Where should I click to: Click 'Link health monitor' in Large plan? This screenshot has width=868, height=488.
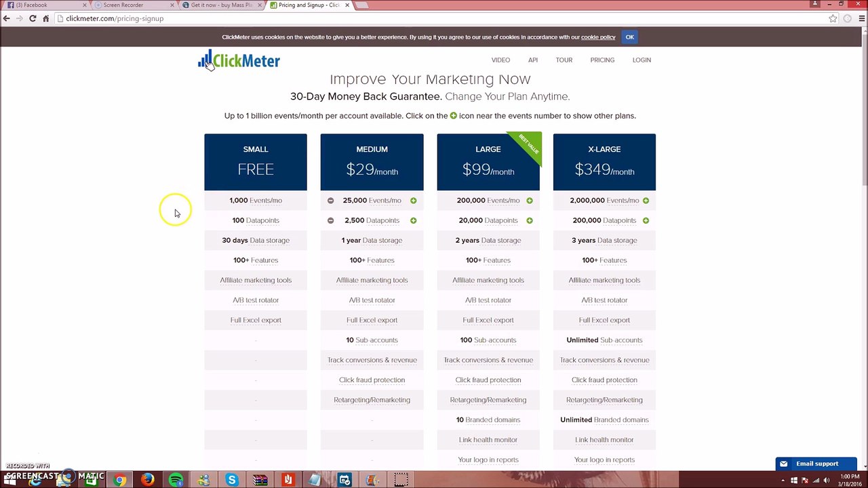(488, 440)
